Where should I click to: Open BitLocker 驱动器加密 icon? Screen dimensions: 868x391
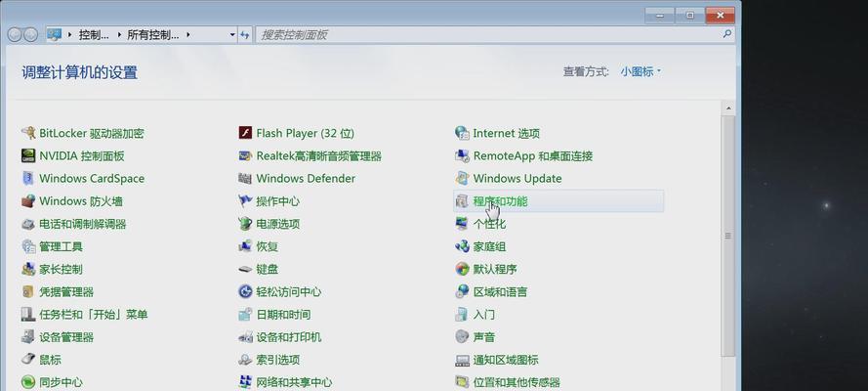click(28, 133)
